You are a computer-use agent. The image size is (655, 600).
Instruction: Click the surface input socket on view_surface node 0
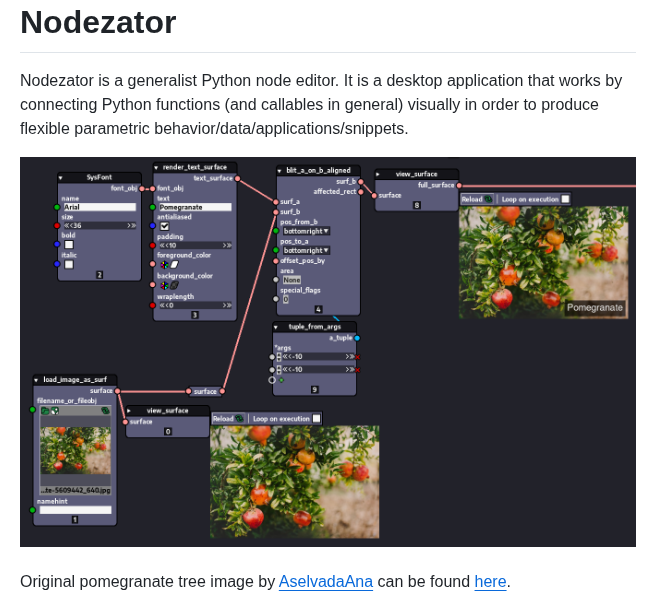(125, 422)
